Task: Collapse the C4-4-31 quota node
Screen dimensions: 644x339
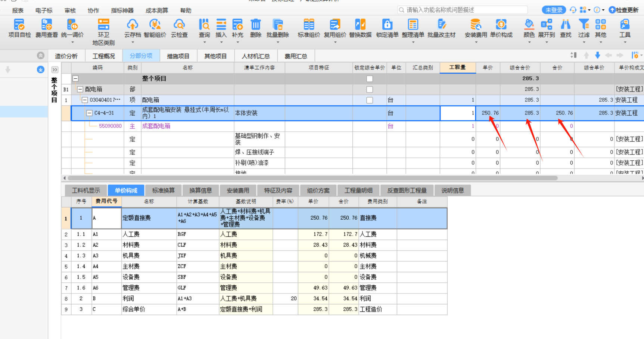Action: coord(89,113)
